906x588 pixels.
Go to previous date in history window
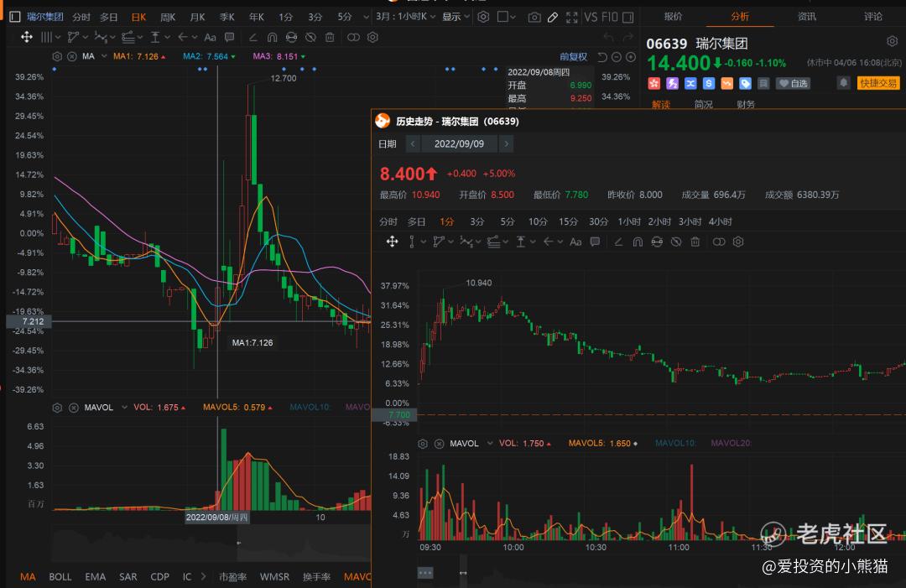point(413,143)
